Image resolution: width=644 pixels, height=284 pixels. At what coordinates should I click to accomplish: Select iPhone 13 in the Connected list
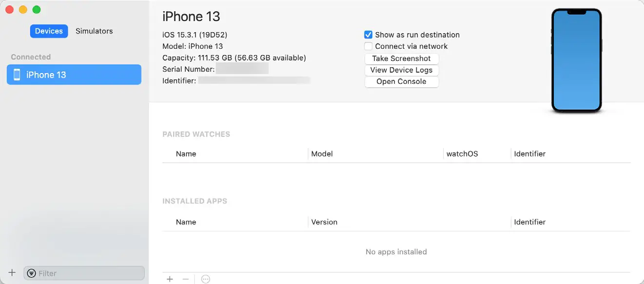pos(74,75)
